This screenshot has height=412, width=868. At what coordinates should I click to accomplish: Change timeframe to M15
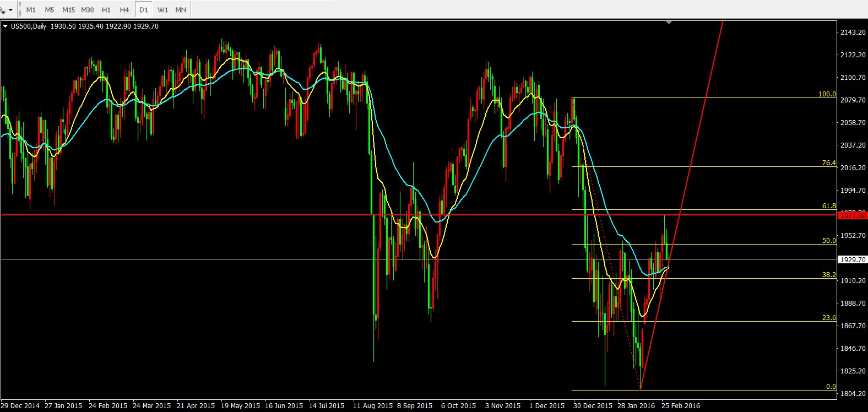tap(68, 9)
